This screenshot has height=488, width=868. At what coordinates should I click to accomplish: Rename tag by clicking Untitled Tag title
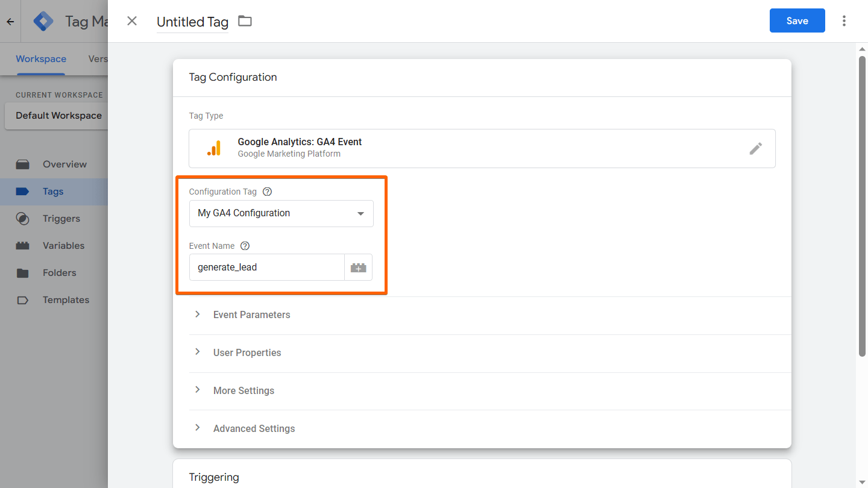[192, 22]
